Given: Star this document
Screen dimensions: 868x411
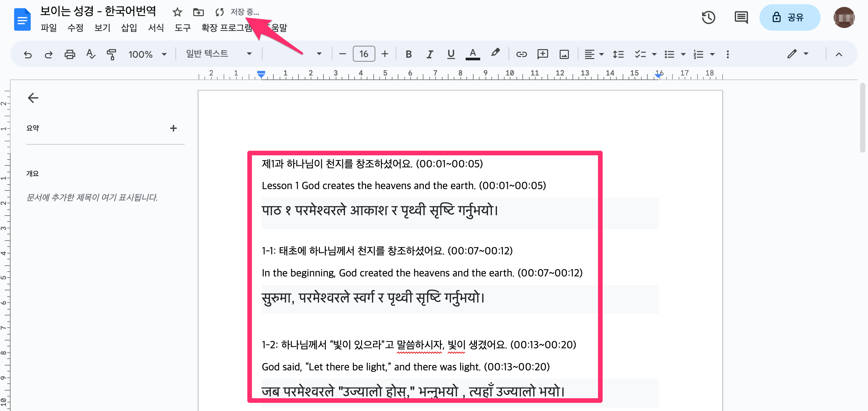Looking at the screenshot, I should [177, 13].
